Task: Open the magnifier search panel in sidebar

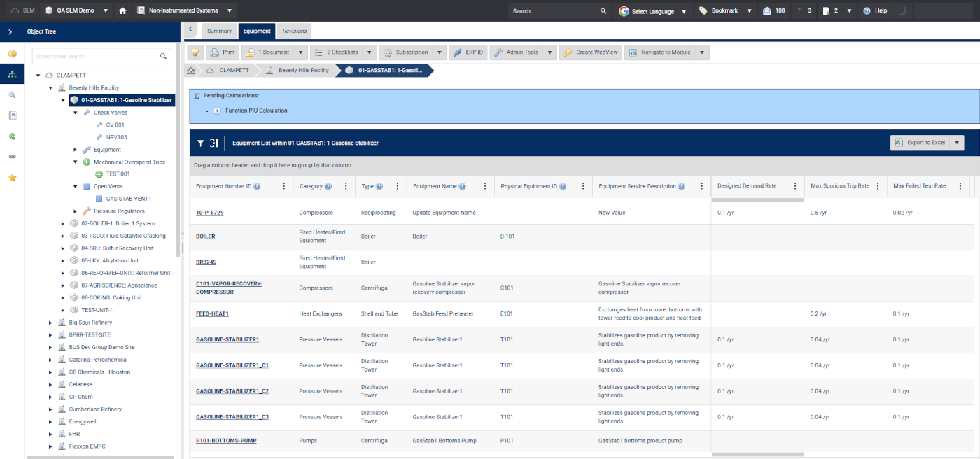Action: 12,94
